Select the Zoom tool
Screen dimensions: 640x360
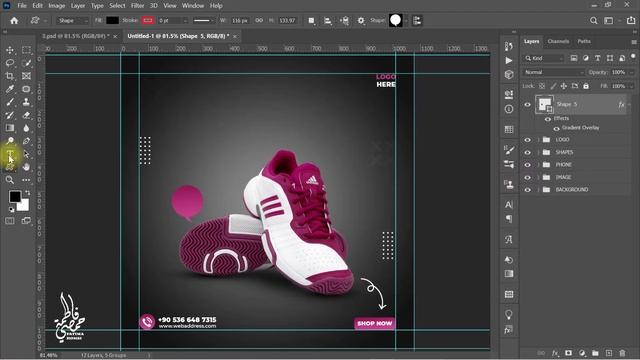pyautogui.click(x=10, y=180)
